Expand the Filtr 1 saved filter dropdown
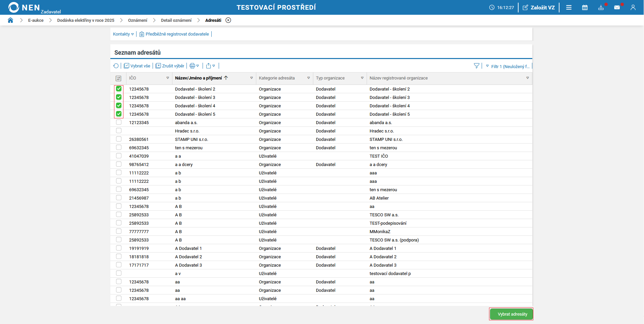Screen dimensions: 644x324 508,66
